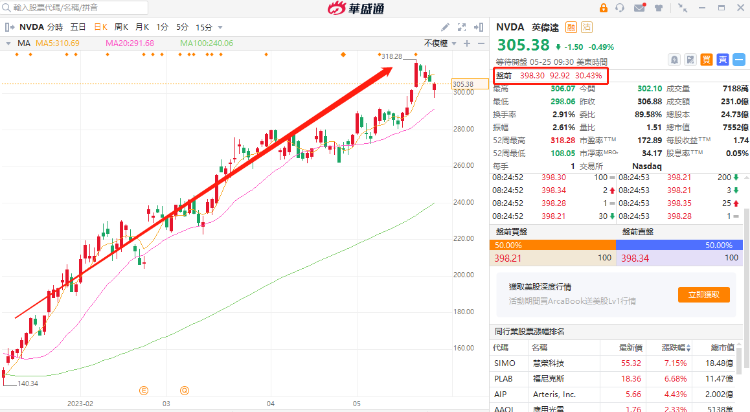
Task: Switch to 月K chart tab
Action: pyautogui.click(x=142, y=27)
